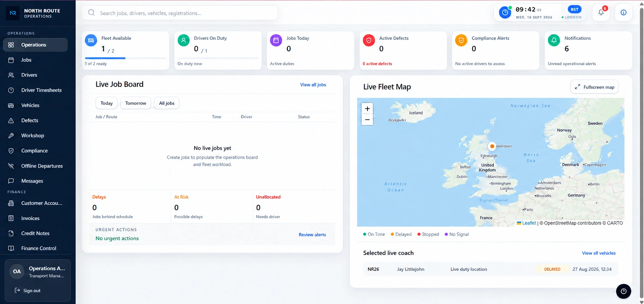Open Driver Timesheets in the sidebar
Image resolution: width=644 pixels, height=304 pixels.
click(35, 90)
